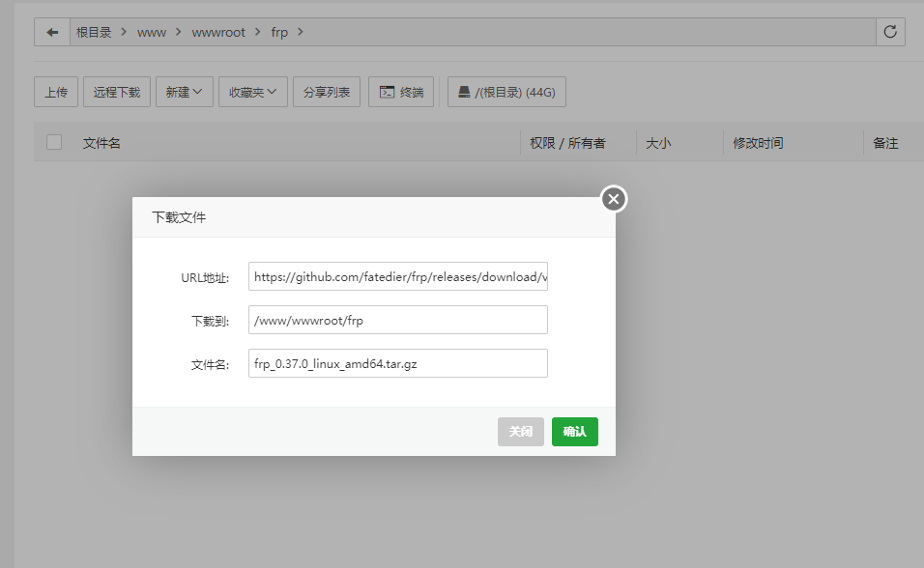Click the back arrow in path bar
Image resolution: width=924 pixels, height=568 pixels.
(52, 32)
